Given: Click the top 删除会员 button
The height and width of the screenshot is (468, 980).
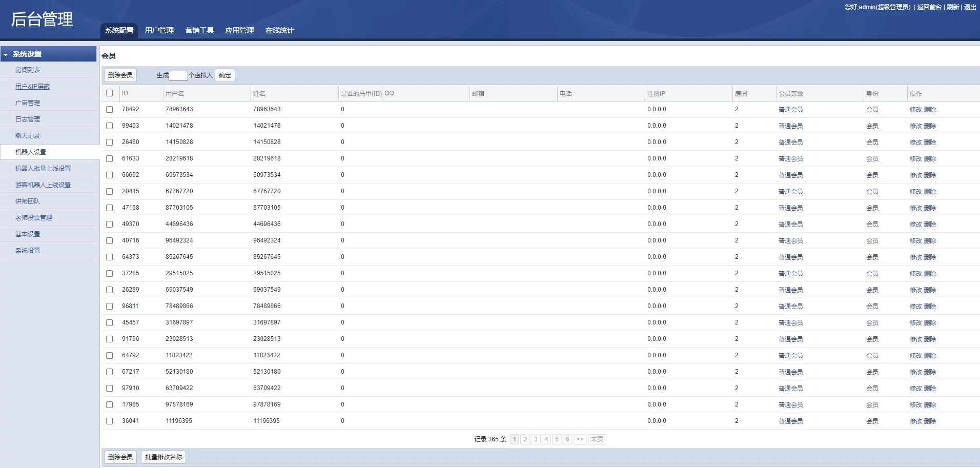Looking at the screenshot, I should point(120,75).
